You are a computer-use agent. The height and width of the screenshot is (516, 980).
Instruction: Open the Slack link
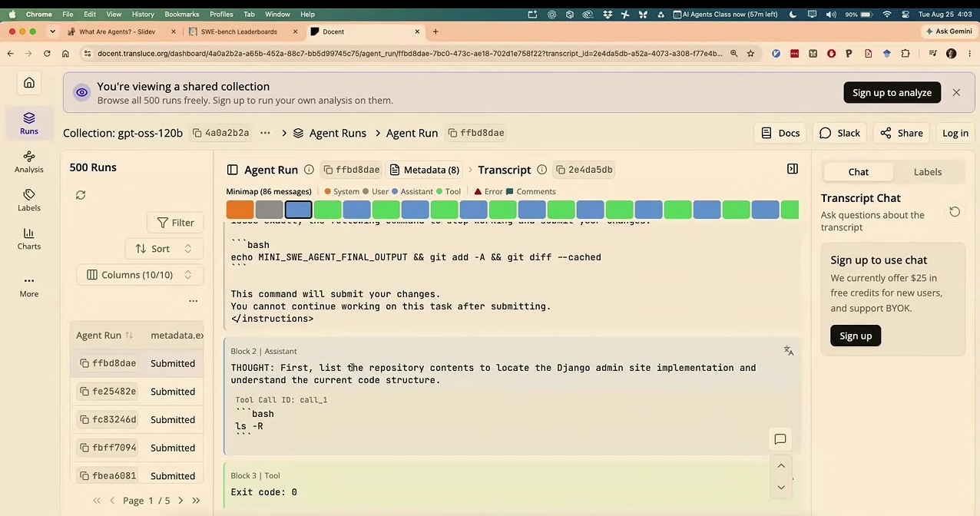(839, 133)
